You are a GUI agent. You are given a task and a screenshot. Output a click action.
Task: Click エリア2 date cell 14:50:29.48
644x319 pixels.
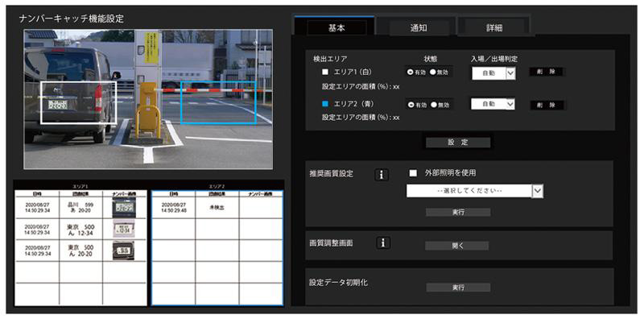click(173, 207)
